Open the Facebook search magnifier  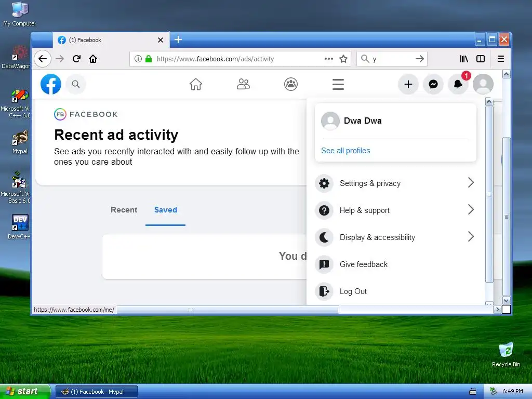point(76,84)
